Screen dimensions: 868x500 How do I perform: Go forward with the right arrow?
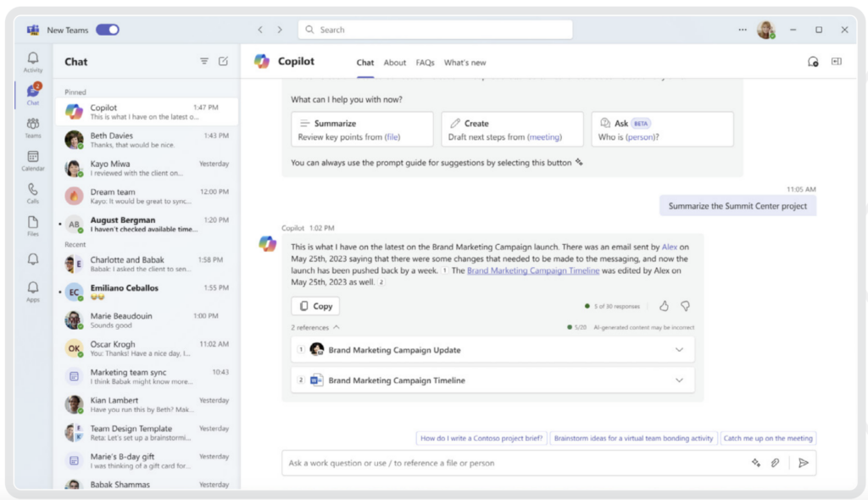280,30
